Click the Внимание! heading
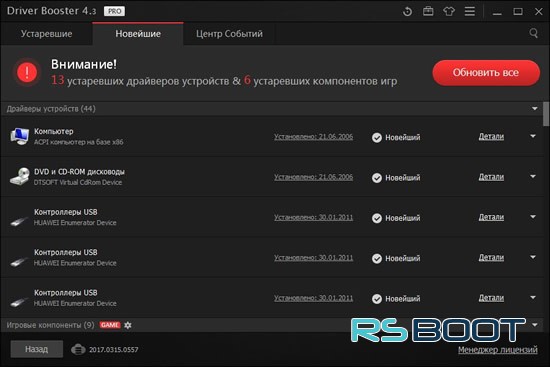Screen dimensions: 550x367 point(84,64)
